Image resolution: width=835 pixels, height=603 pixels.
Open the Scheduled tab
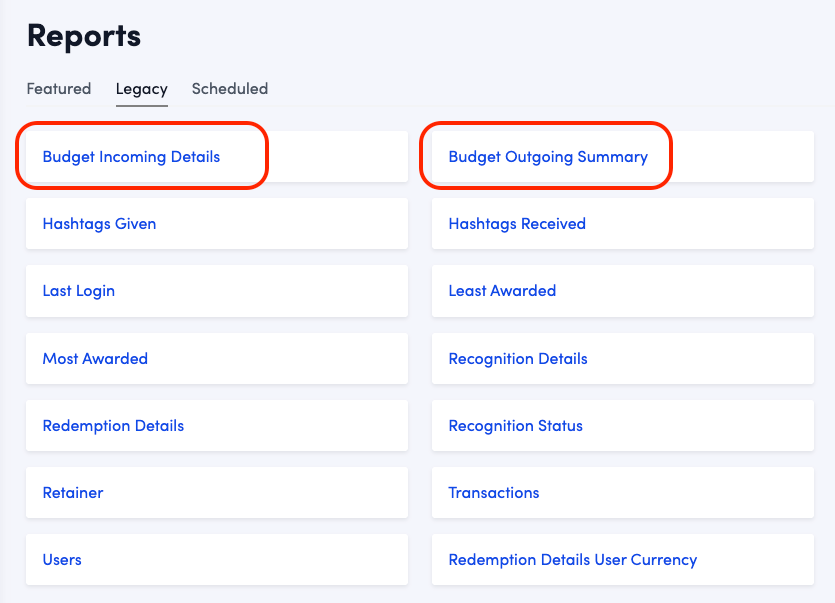tap(229, 89)
